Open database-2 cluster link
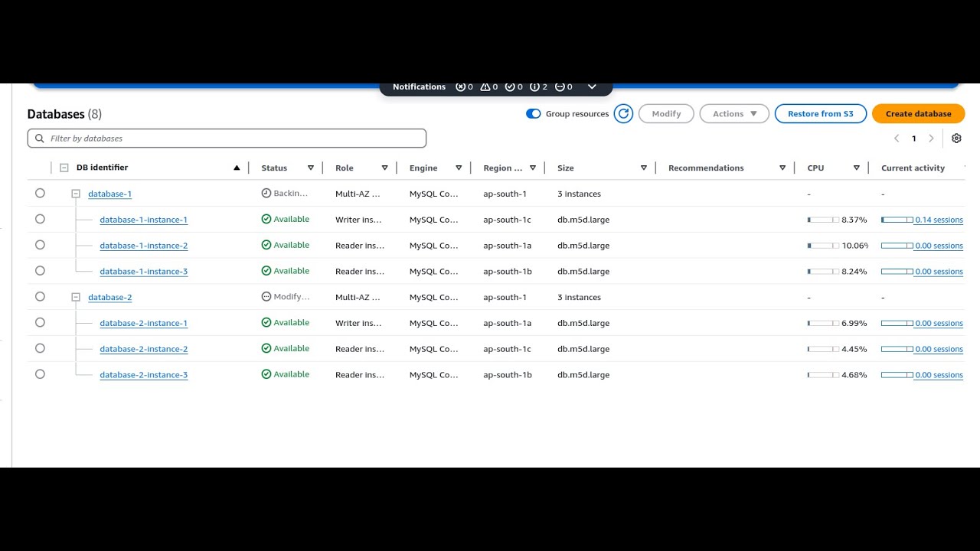This screenshot has width=980, height=551. [109, 297]
